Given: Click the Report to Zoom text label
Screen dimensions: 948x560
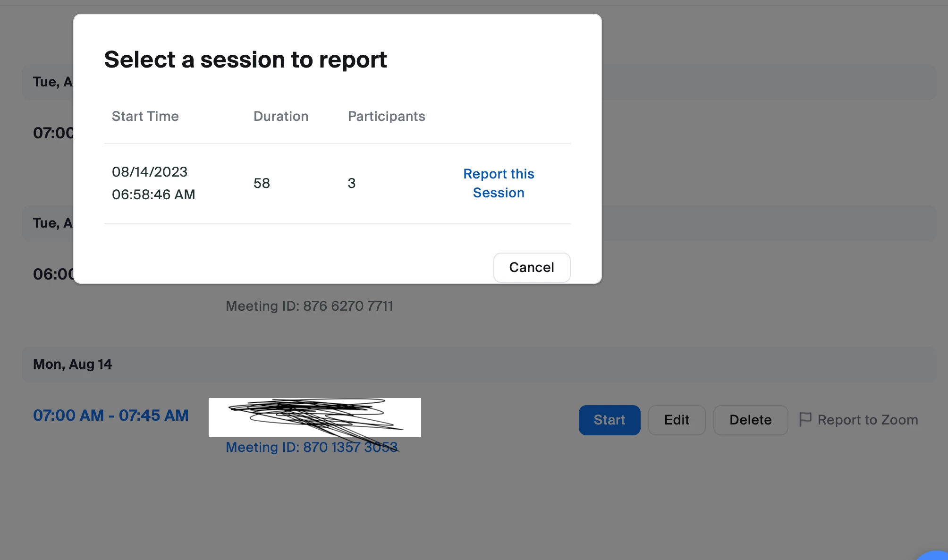Looking at the screenshot, I should click(x=867, y=420).
